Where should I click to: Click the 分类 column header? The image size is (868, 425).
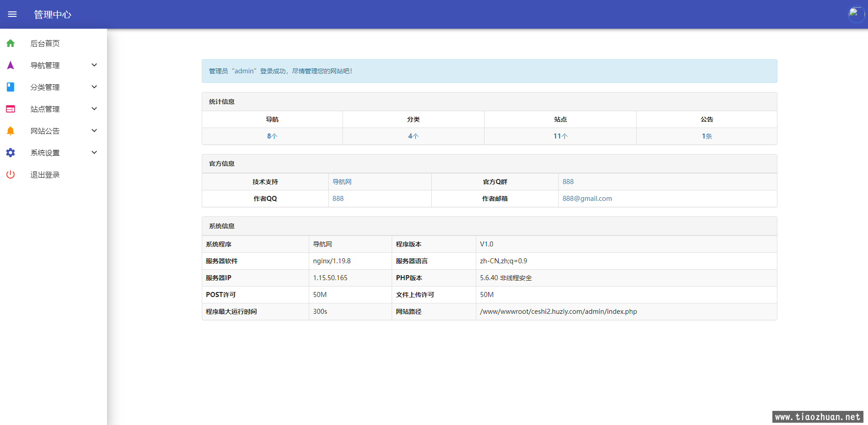(414, 119)
